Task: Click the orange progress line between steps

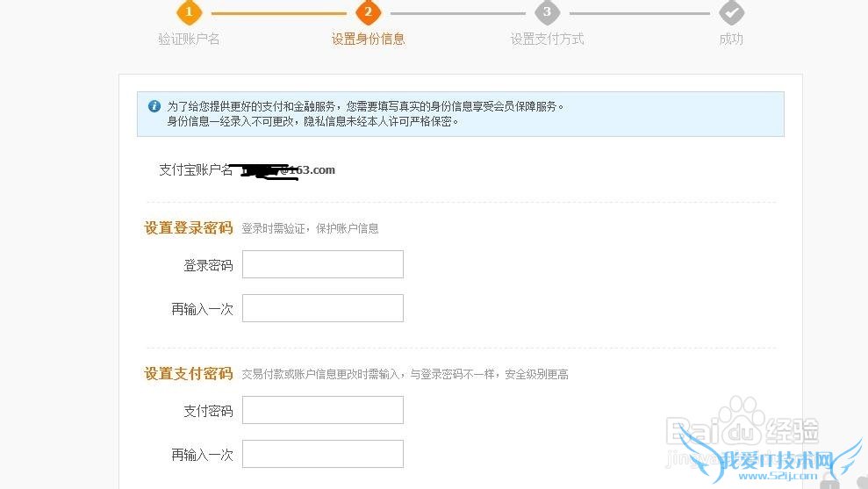Action: (x=278, y=13)
